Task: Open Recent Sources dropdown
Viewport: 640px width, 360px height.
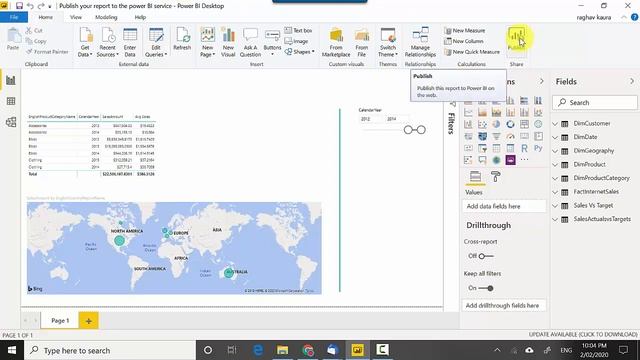Action: tap(108, 42)
